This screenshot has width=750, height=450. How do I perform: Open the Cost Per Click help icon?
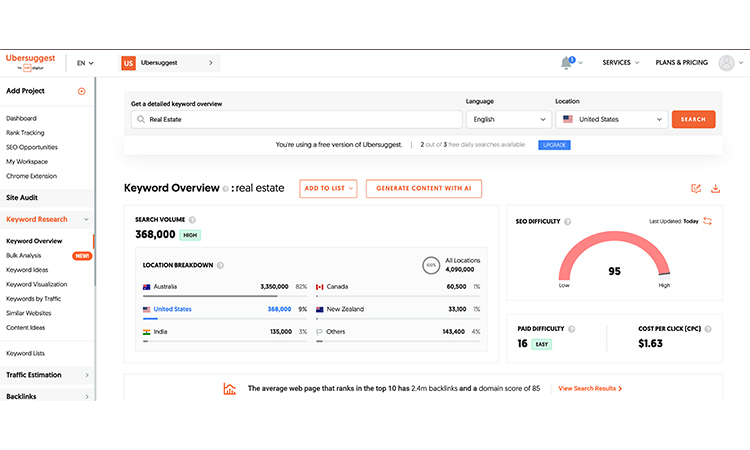click(x=708, y=329)
